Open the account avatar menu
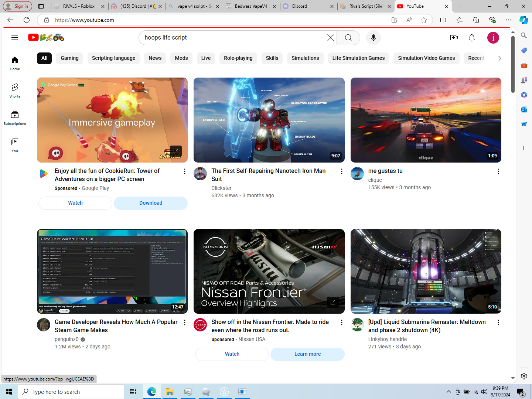 [493, 38]
